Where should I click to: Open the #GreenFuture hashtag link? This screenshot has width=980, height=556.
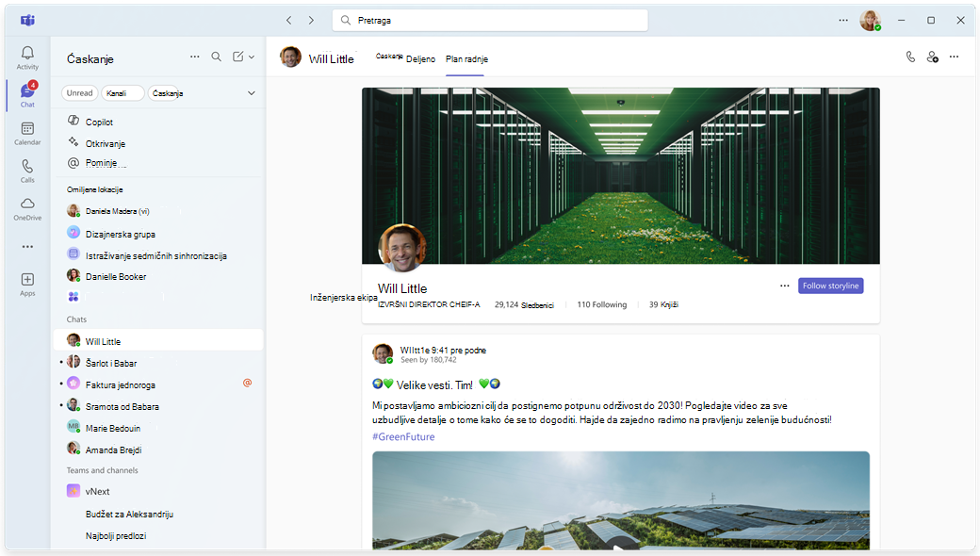403,436
